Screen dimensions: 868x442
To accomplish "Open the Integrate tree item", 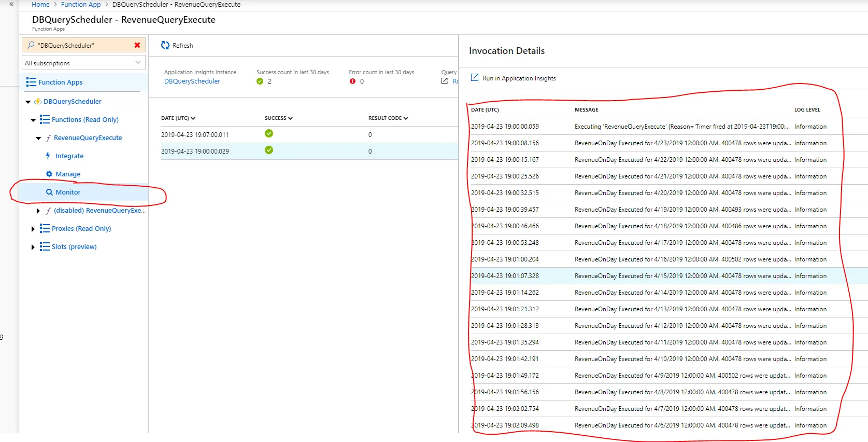I will tap(69, 156).
